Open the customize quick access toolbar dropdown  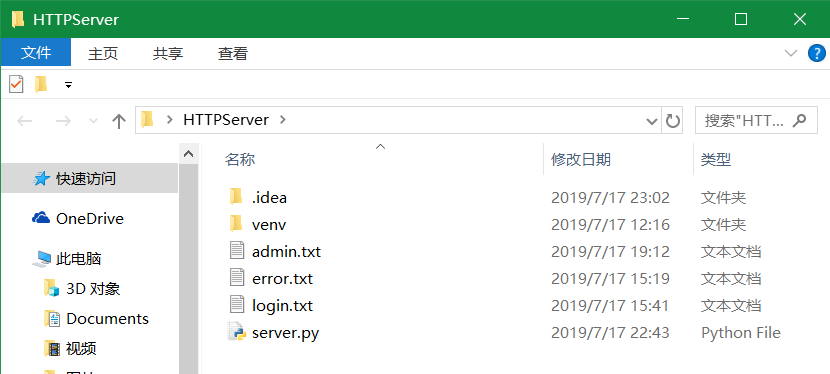68,85
